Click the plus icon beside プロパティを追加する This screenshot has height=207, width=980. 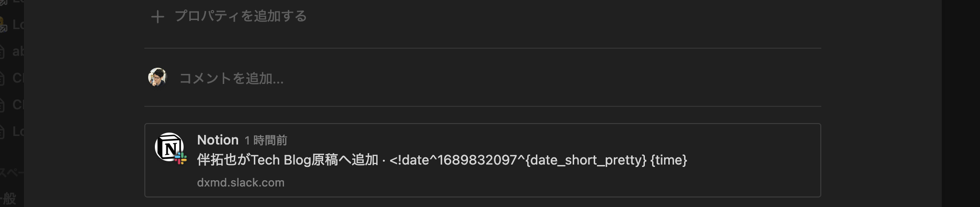(x=157, y=17)
